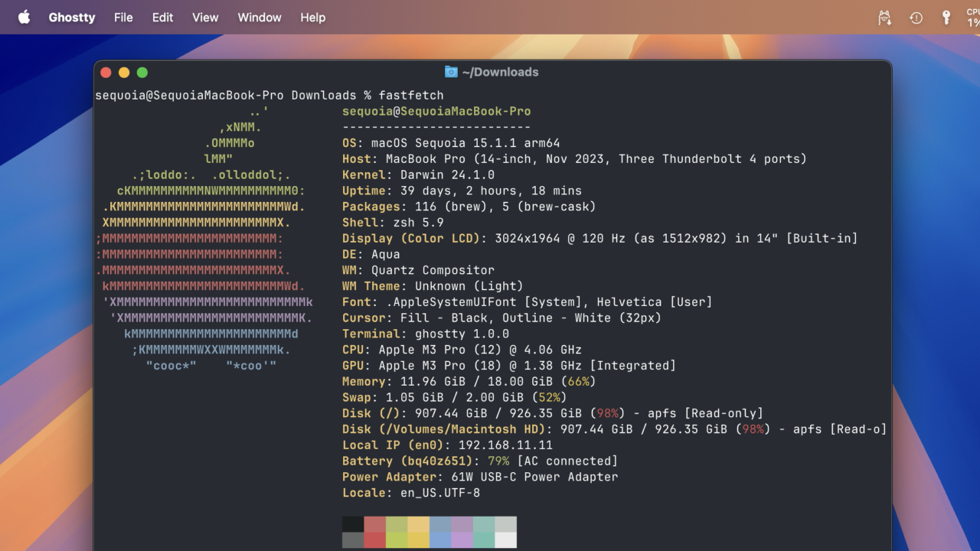
Task: Click the 66% memory usage percentage
Action: point(578,381)
